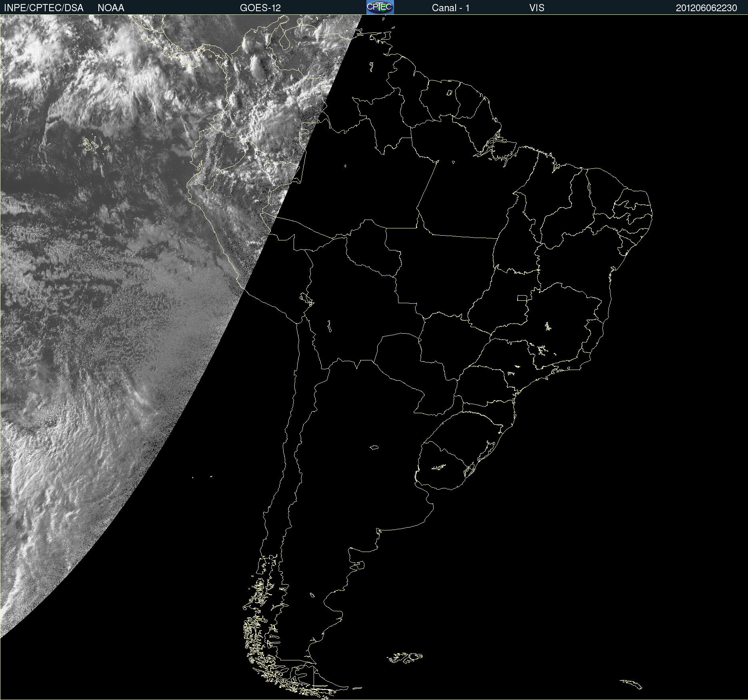Click the CPTEC logo in header
The image size is (748, 700).
(380, 7)
